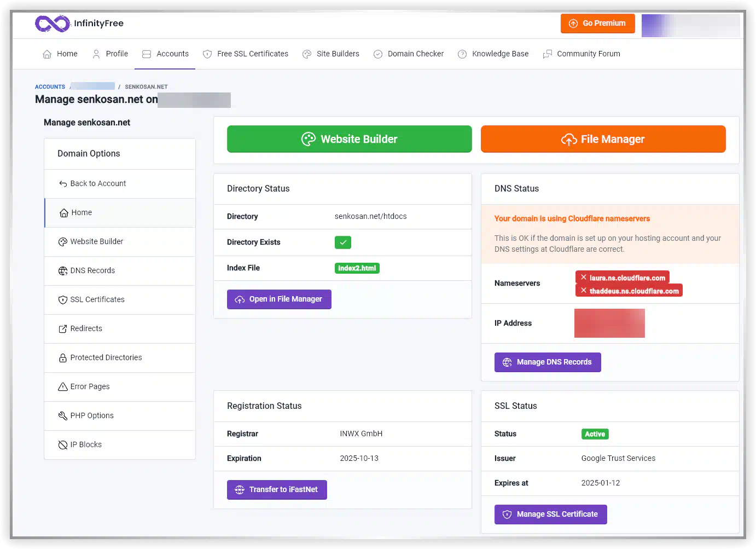
Task: Open the Domain Checker tab
Action: point(409,54)
